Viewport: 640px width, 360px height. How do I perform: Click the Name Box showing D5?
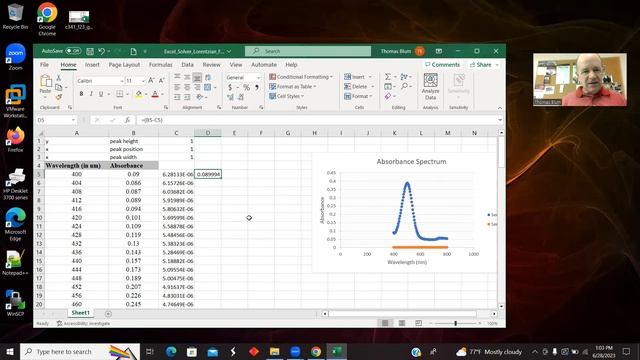coord(56,120)
